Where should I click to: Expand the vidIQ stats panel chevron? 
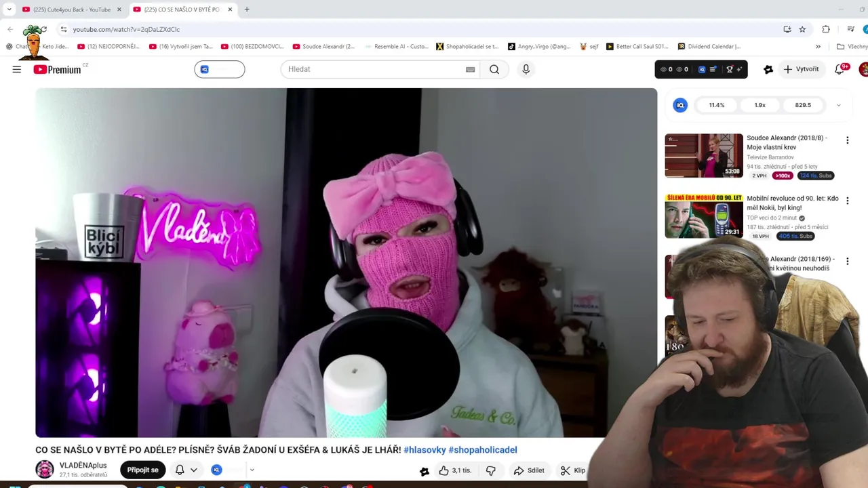[839, 105]
